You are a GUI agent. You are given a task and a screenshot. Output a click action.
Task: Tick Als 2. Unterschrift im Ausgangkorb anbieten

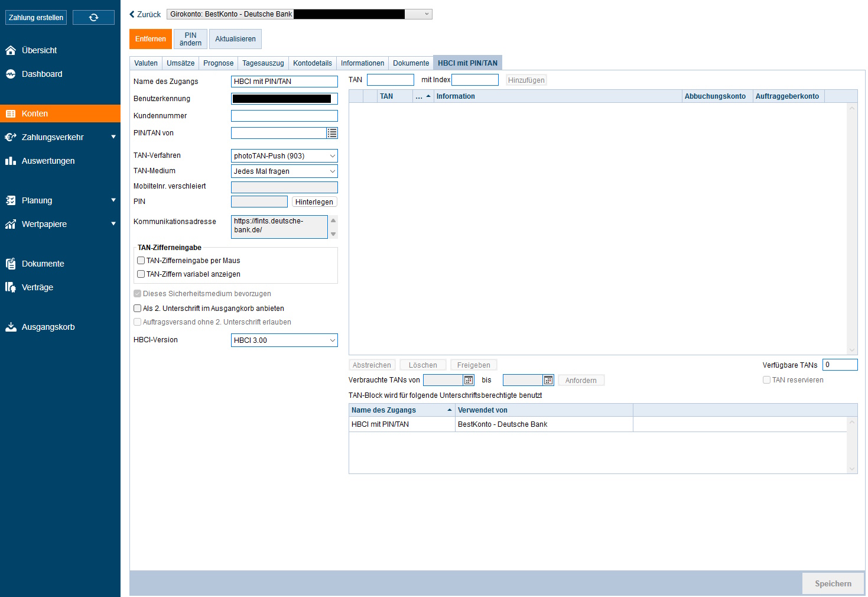click(x=138, y=309)
